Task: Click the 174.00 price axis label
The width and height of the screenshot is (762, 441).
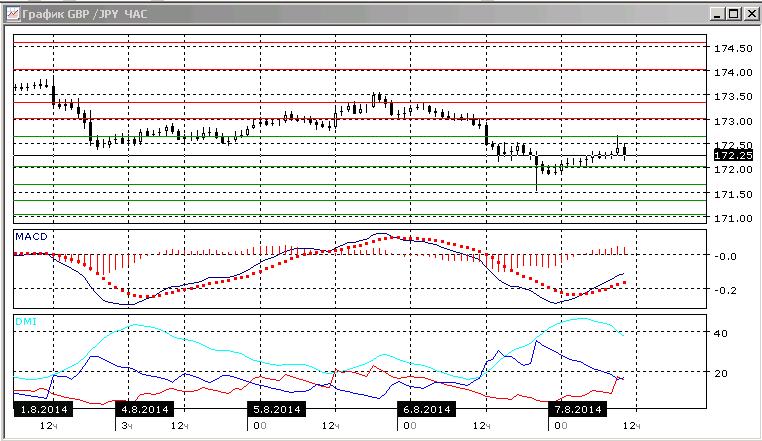Action: [x=733, y=72]
